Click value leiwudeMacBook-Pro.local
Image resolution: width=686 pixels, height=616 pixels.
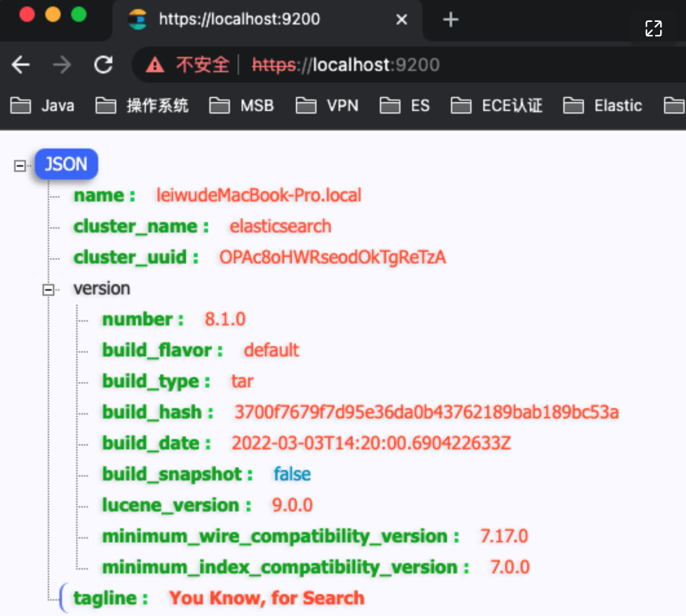coord(259,196)
